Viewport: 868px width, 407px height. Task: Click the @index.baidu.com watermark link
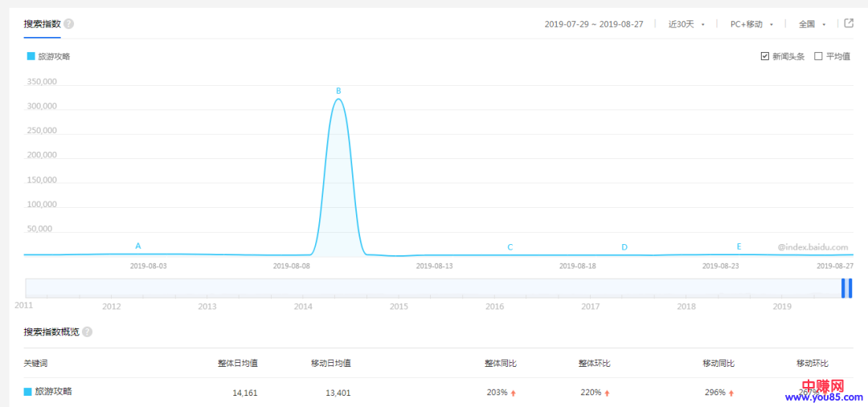[813, 247]
